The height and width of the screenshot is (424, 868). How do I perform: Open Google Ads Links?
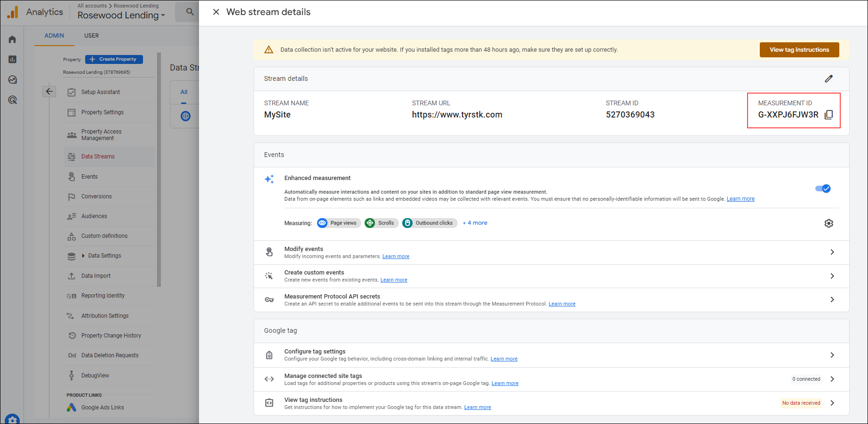(x=102, y=408)
